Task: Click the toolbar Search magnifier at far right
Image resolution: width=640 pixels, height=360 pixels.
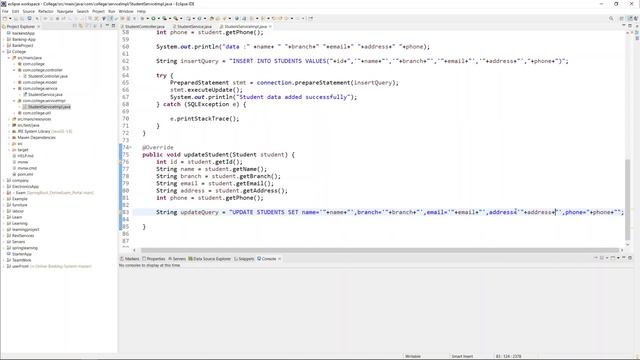Action: pyautogui.click(x=611, y=18)
